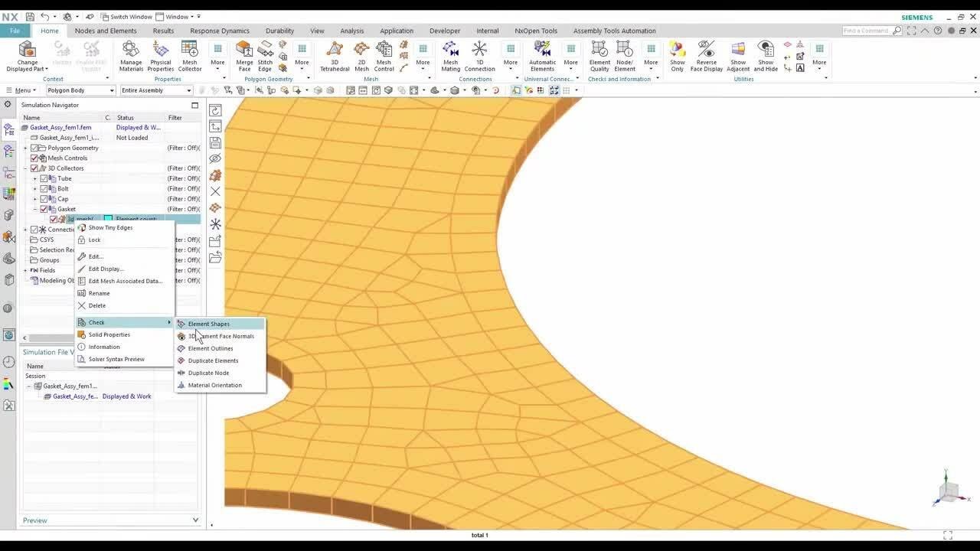Click the Switch Window button
The width and height of the screenshot is (980, 551).
126,16
